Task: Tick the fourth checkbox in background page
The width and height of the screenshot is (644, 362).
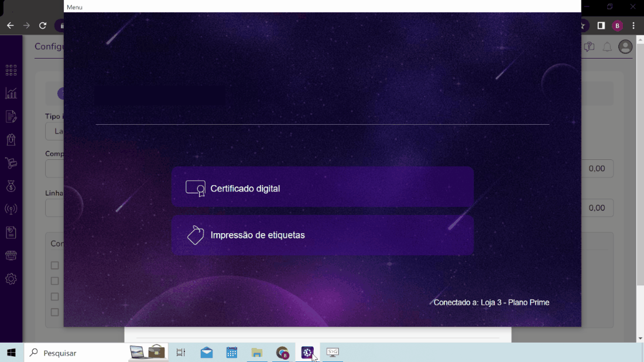Action: [x=54, y=312]
